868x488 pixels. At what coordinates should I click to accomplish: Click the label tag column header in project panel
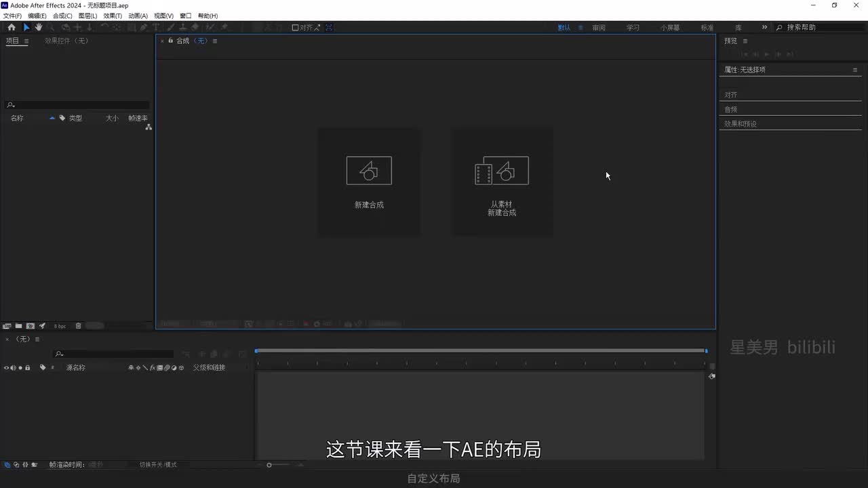[62, 118]
